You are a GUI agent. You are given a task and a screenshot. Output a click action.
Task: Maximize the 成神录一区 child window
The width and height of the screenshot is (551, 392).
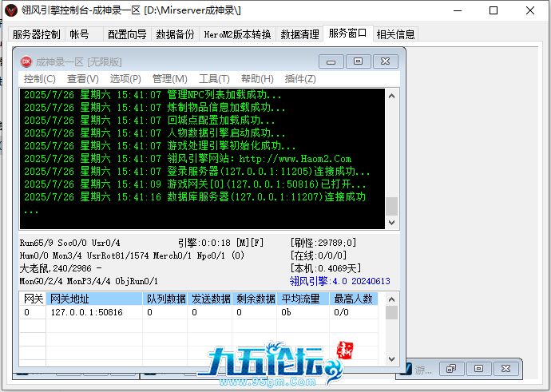[358, 61]
